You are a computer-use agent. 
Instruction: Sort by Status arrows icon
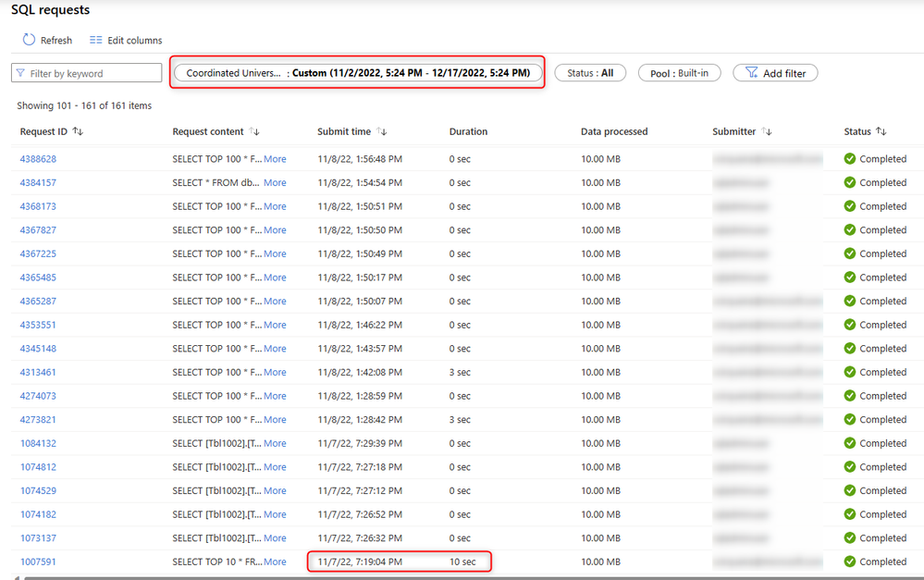[881, 131]
